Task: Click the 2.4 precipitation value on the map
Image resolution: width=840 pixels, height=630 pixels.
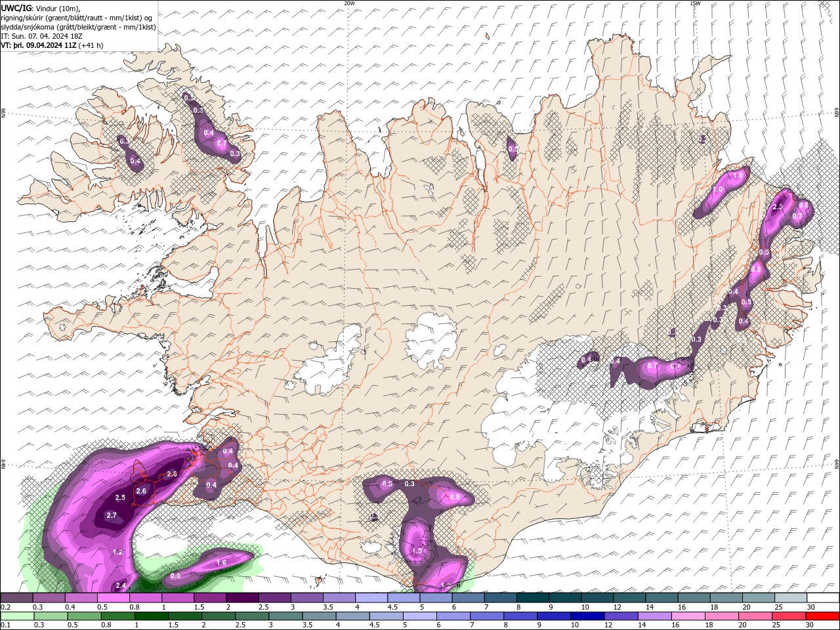Action: 121,586
